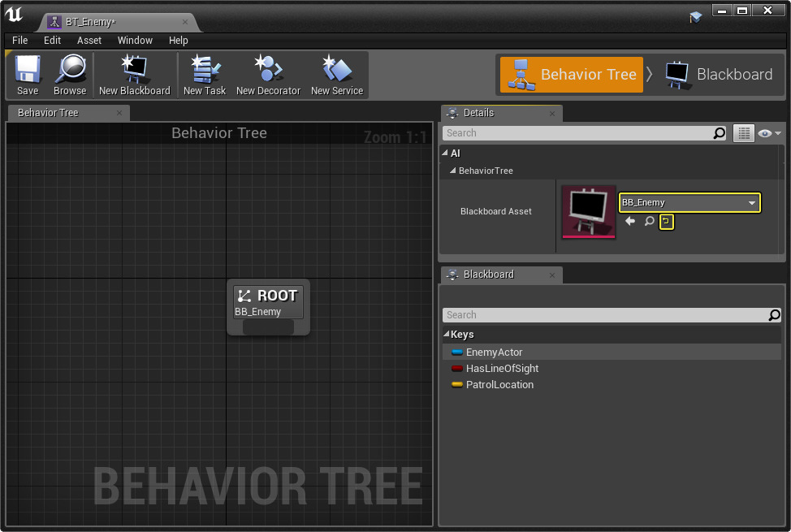Click the New Service toolbar icon
This screenshot has width=791, height=532.
[x=337, y=75]
